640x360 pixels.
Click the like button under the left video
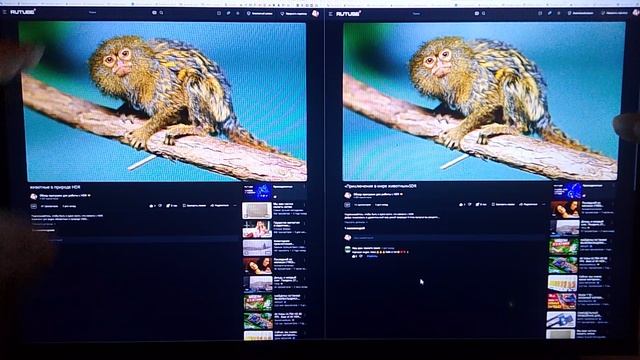[x=152, y=206]
